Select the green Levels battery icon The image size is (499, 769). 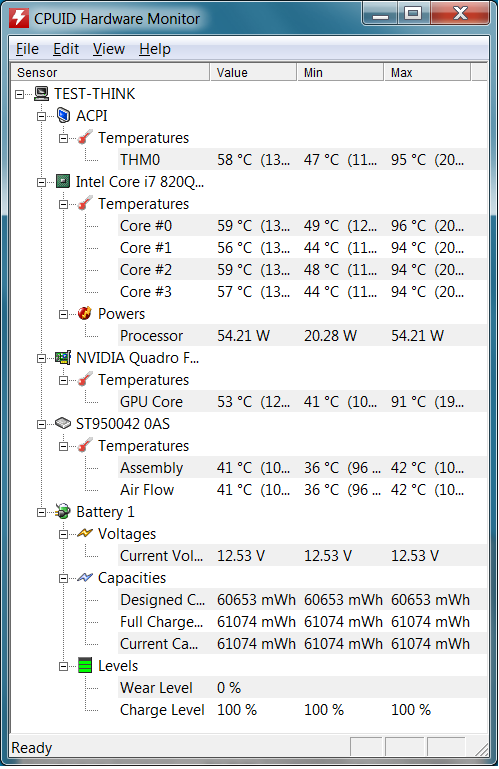click(x=85, y=666)
